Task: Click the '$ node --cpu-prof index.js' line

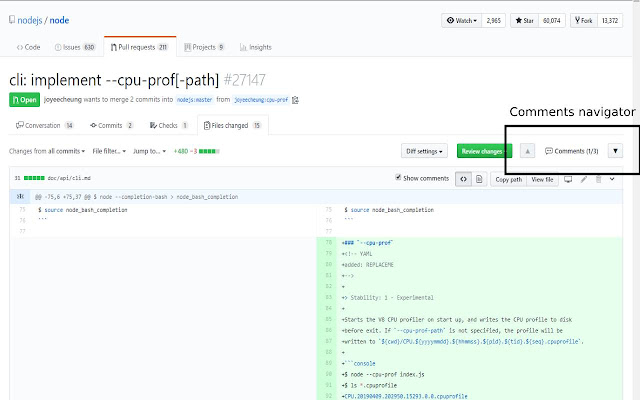Action: point(383,374)
